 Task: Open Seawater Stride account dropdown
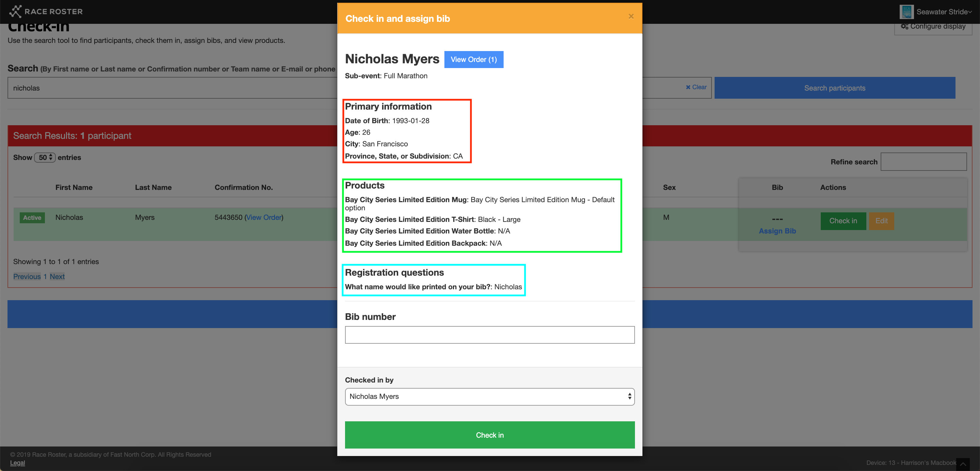point(944,12)
